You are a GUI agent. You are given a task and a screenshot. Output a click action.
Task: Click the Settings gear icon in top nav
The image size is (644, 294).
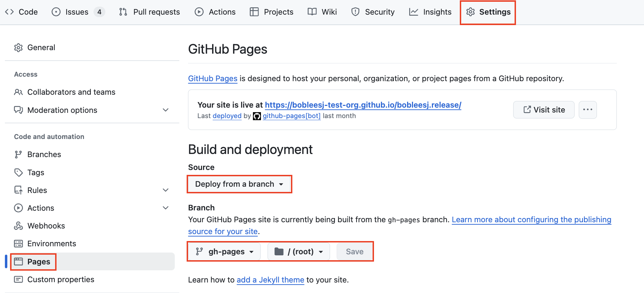[471, 12]
